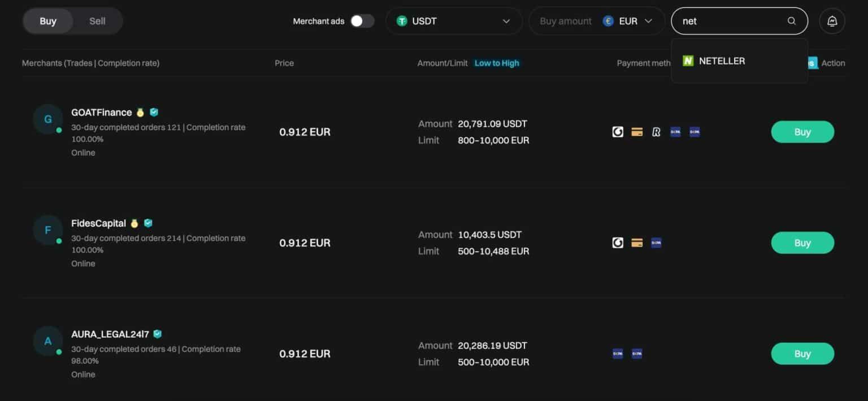Click GOATFinance verified shield badge
The image size is (868, 401).
[154, 112]
